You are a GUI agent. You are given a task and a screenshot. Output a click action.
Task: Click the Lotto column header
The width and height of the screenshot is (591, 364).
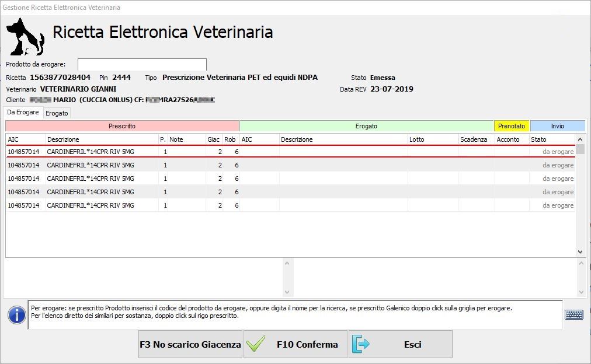coord(432,139)
